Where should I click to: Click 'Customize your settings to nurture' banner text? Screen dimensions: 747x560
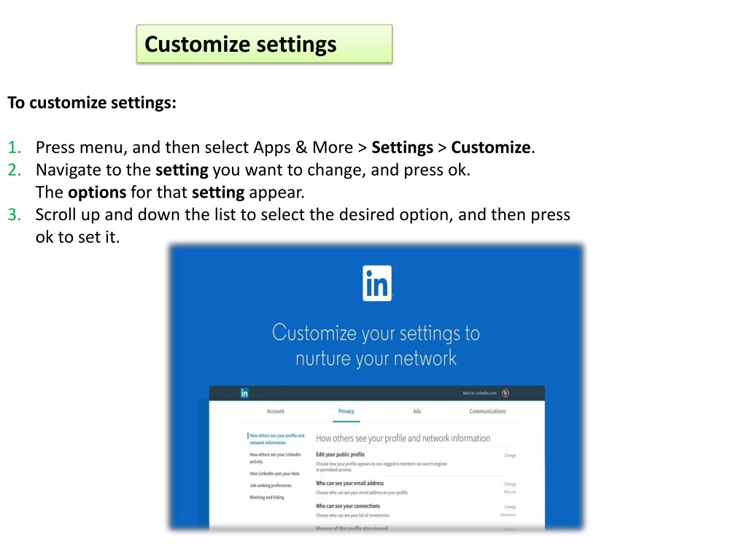(376, 345)
